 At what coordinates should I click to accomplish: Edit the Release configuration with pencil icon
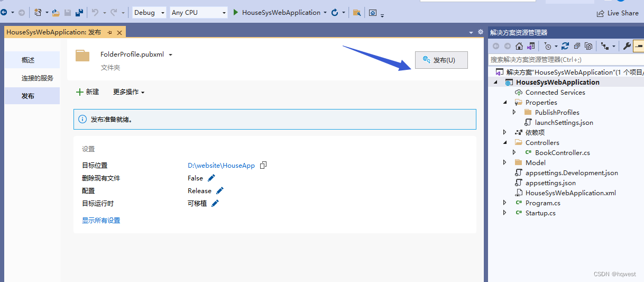click(x=220, y=190)
